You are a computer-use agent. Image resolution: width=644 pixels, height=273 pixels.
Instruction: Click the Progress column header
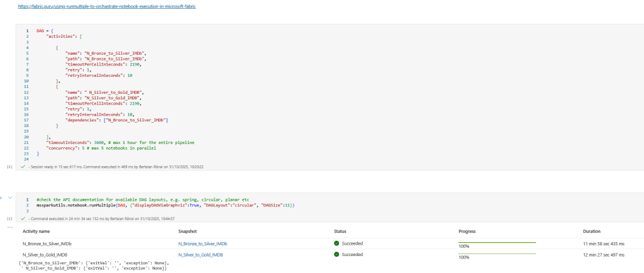(x=468, y=231)
